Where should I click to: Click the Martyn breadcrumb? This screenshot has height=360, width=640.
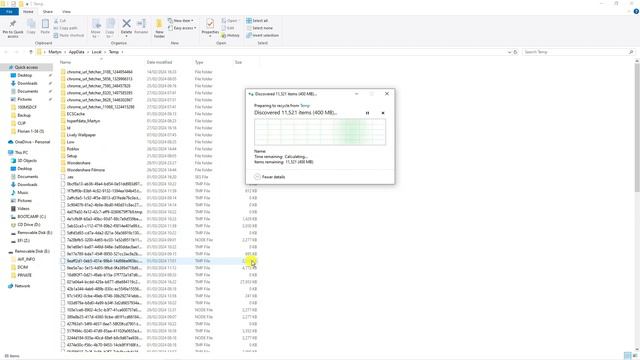[55, 52]
